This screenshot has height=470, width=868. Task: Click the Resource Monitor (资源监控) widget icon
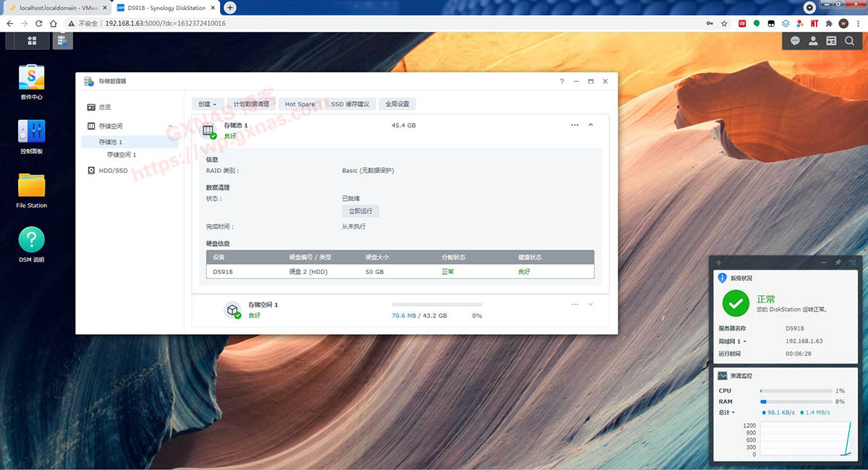click(722, 375)
